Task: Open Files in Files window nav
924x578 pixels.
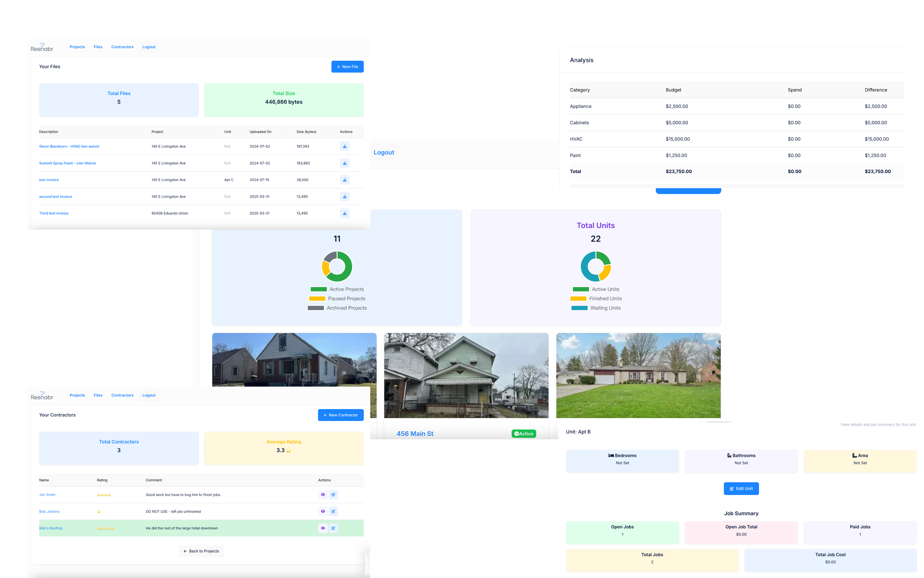Action: 98,47
